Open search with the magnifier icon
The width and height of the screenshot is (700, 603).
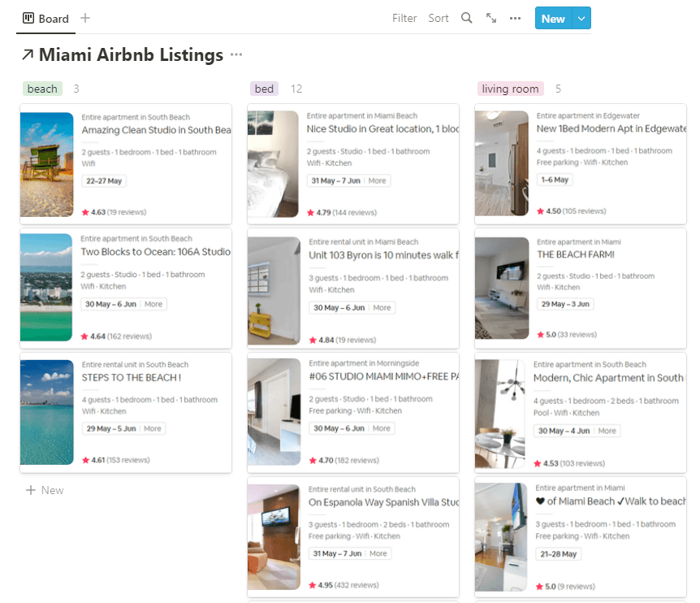click(x=467, y=18)
